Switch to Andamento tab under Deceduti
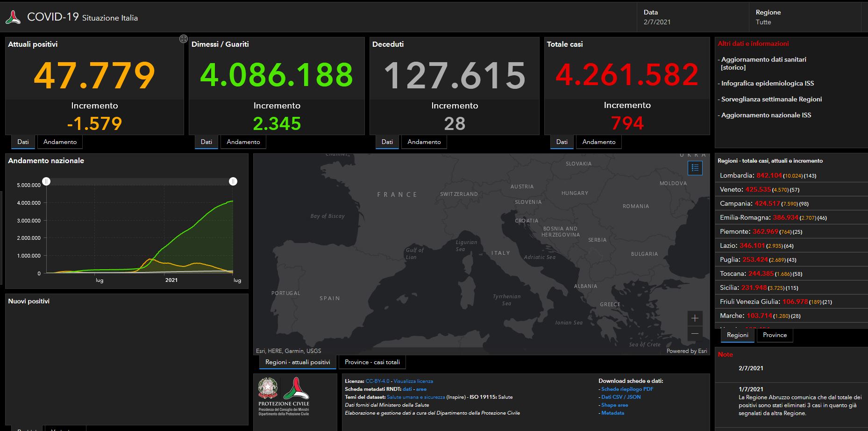The height and width of the screenshot is (431, 868). click(424, 142)
